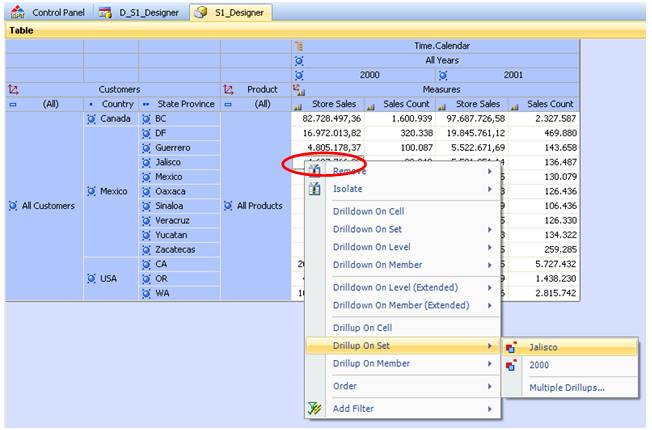Select the Drillup On Set entry
The width and height of the screenshot is (652, 430).
pyautogui.click(x=402, y=346)
